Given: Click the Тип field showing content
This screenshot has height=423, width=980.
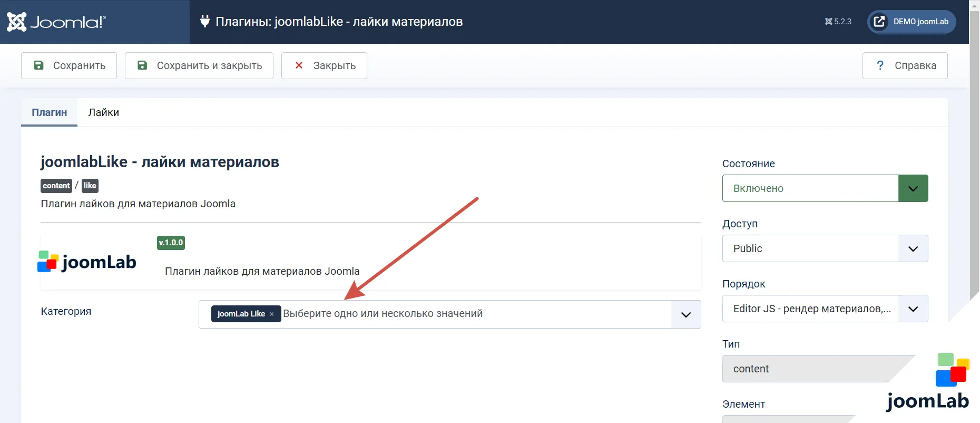Looking at the screenshot, I should click(819, 369).
